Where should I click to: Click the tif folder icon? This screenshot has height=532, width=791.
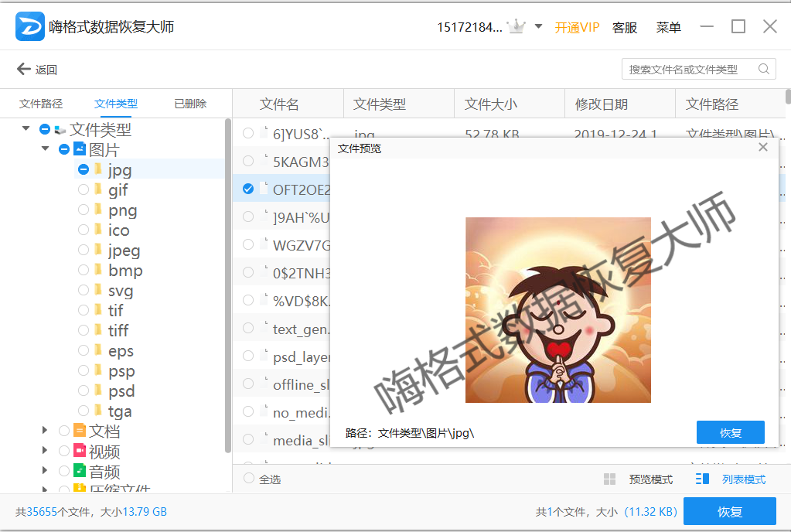click(98, 309)
